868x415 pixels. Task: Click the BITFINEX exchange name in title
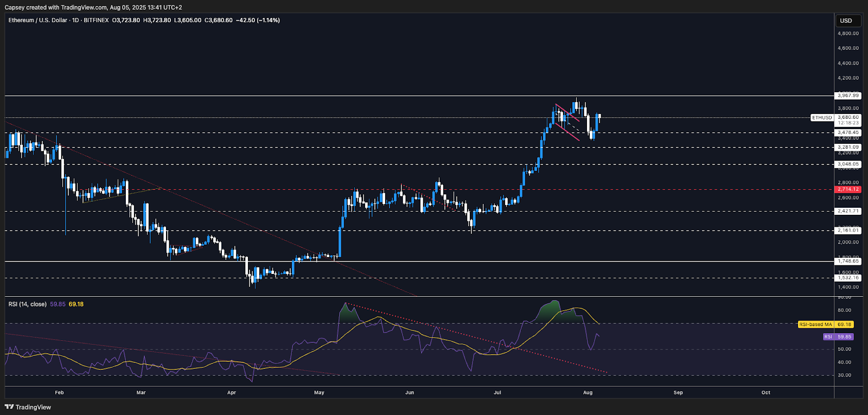click(x=96, y=20)
